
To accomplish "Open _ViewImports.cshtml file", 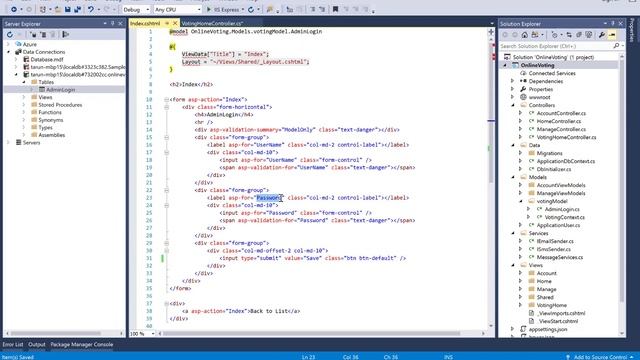I will (x=561, y=313).
